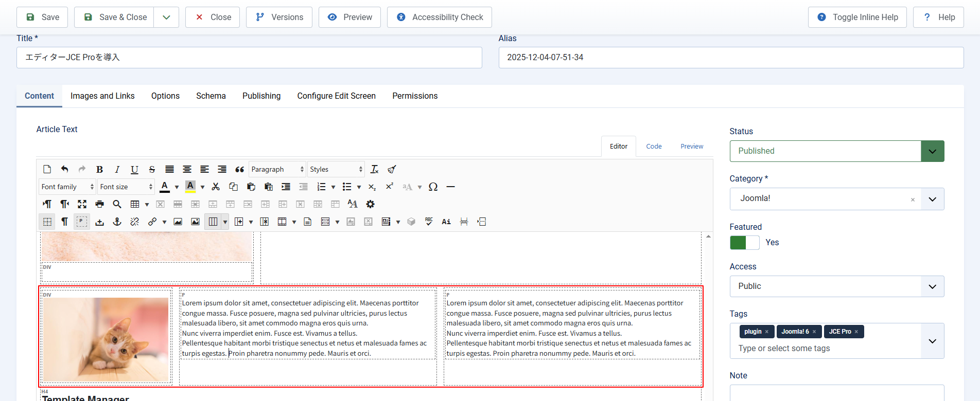Click the spellcheck ABC icon

[429, 222]
